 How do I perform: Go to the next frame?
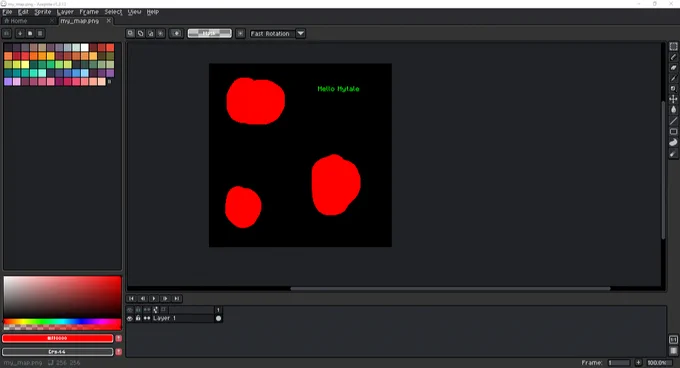[x=165, y=299]
